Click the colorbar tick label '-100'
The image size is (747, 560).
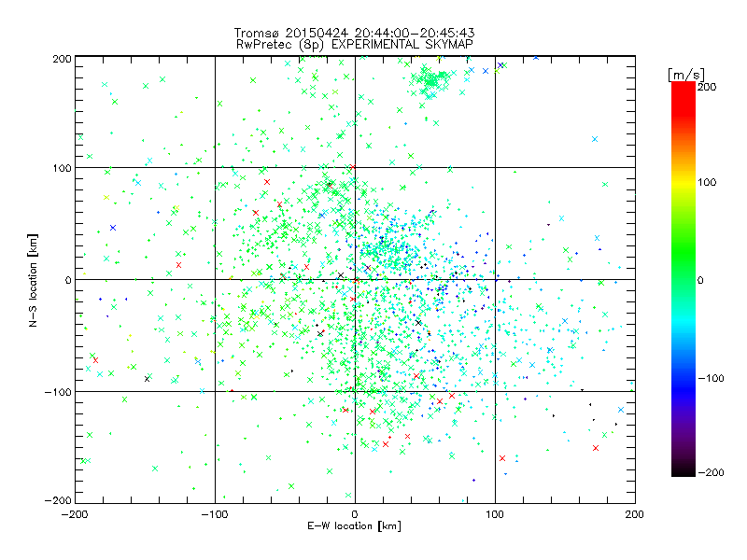coord(711,378)
